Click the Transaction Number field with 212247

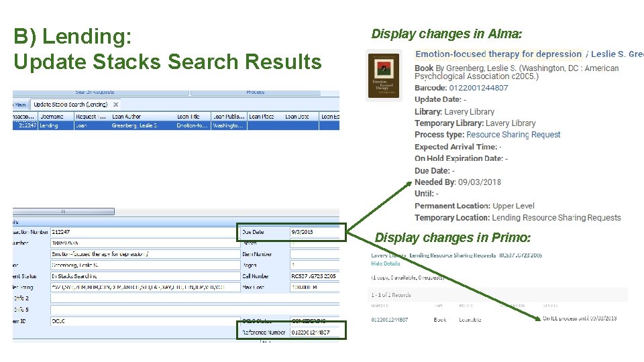pyautogui.click(x=145, y=232)
